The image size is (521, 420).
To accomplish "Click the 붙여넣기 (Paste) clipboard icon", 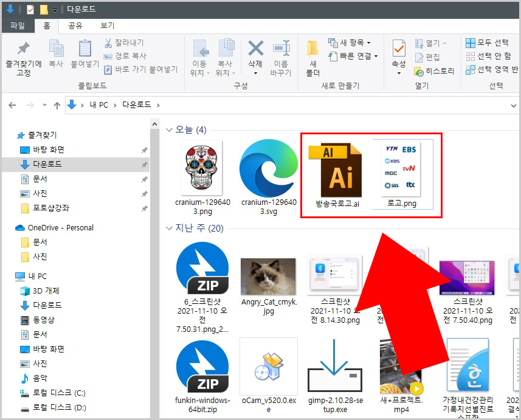I will 85,54.
